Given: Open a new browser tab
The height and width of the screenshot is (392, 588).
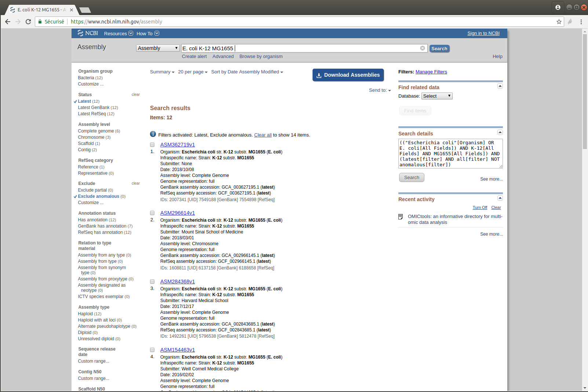Looking at the screenshot, I should pyautogui.click(x=85, y=10).
